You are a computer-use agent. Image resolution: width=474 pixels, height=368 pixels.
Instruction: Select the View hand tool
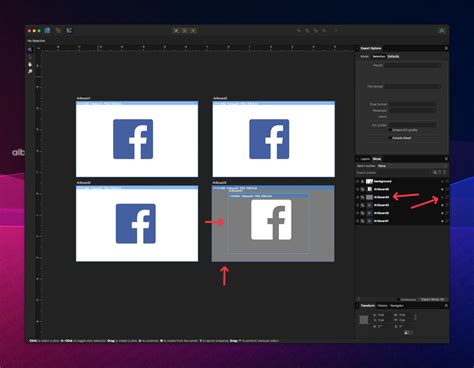(30, 64)
